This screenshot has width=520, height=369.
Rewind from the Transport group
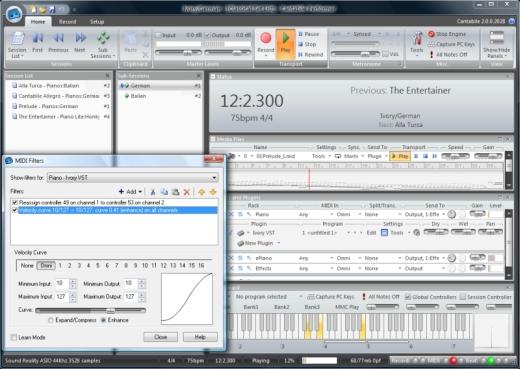310,54
